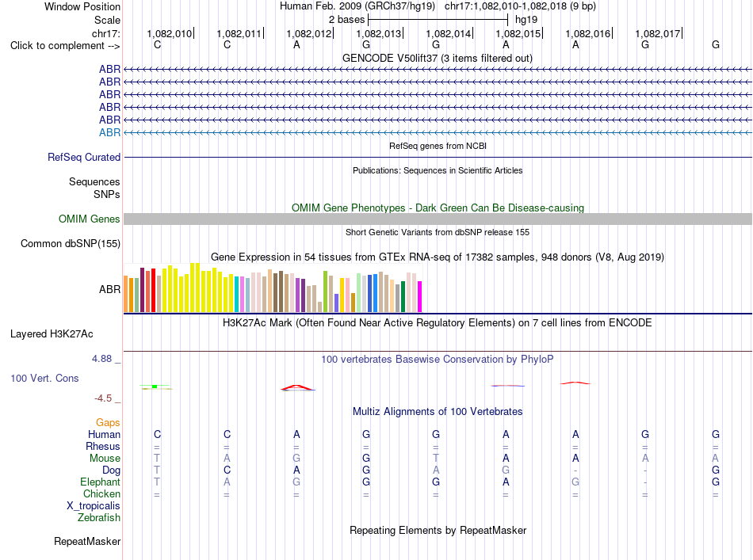Click the Human alignment row label

tap(104, 434)
